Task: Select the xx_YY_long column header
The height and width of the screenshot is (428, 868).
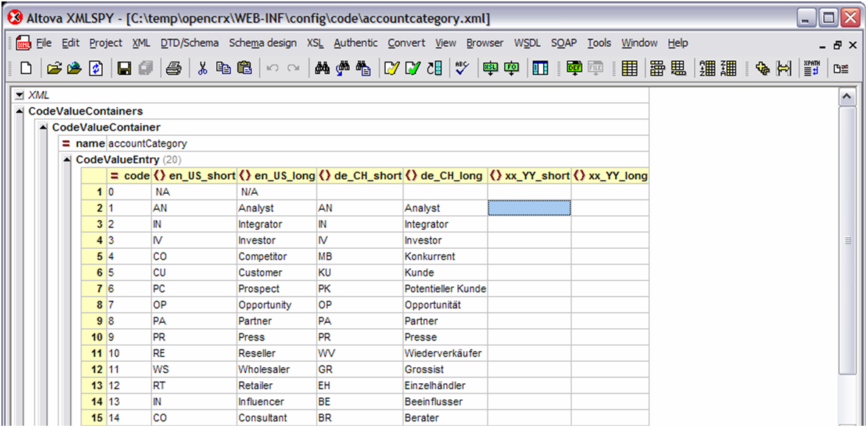Action: click(x=610, y=176)
